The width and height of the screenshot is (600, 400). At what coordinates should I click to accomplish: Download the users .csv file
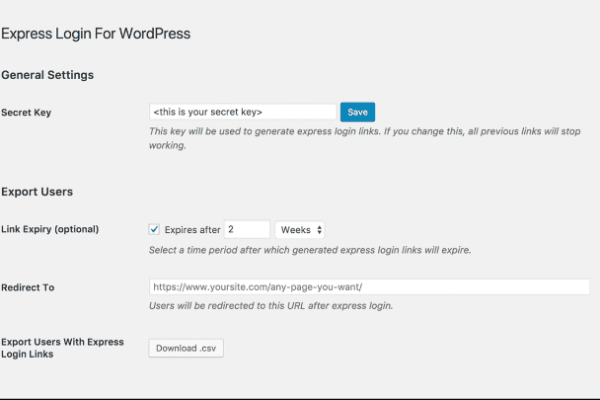[x=186, y=348]
